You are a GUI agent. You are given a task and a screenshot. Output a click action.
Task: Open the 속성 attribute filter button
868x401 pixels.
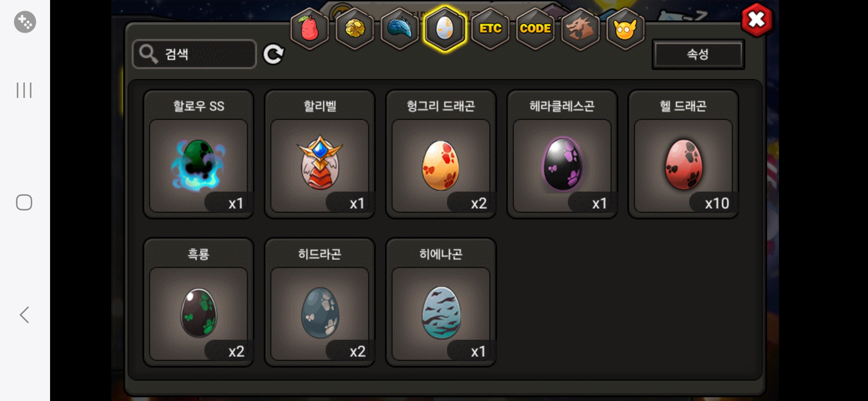pyautogui.click(x=698, y=54)
